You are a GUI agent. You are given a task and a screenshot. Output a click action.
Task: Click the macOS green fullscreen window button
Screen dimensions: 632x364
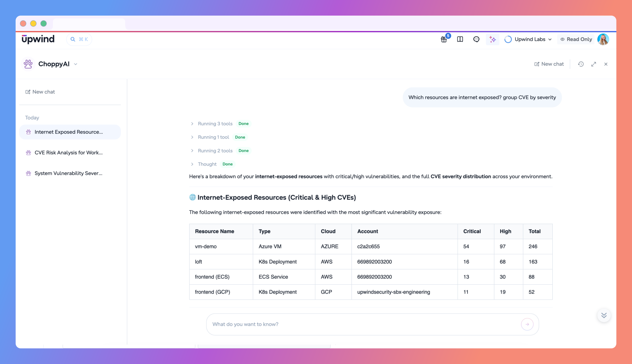click(x=43, y=23)
